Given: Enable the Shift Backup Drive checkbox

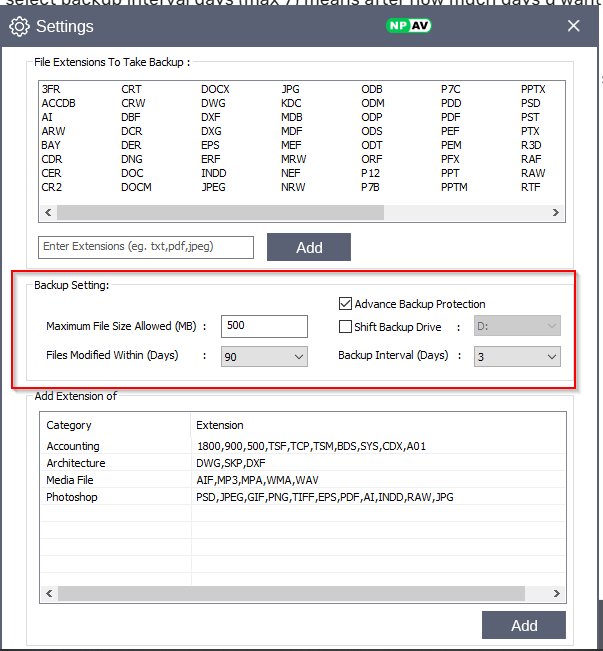Looking at the screenshot, I should point(346,327).
